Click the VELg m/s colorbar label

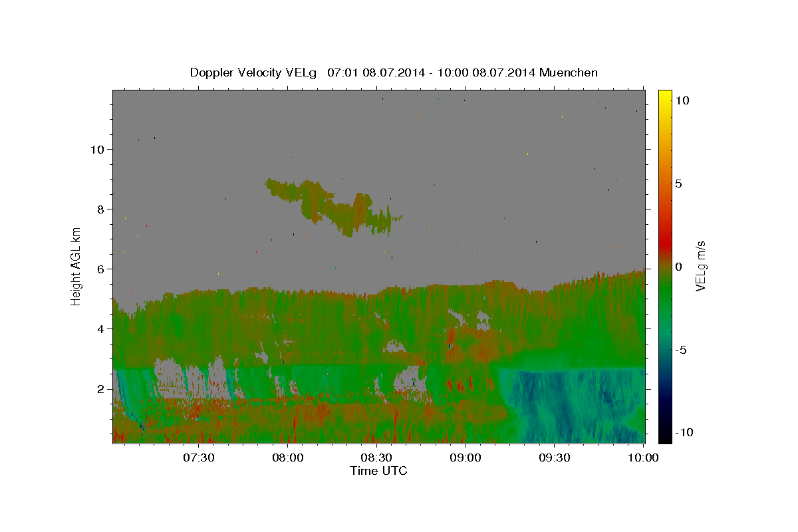pos(700,267)
